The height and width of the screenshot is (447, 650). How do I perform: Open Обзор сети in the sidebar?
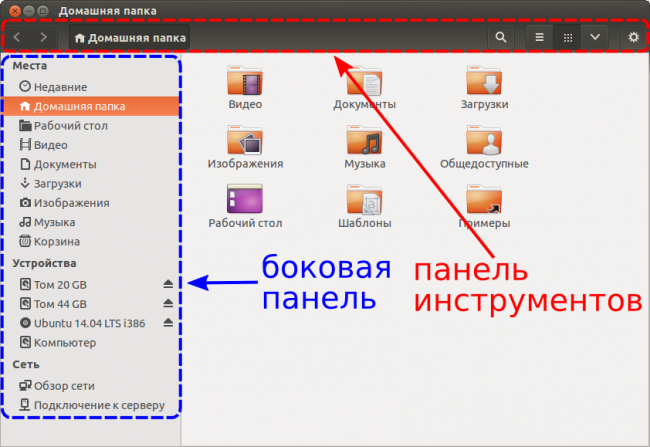(x=91, y=386)
